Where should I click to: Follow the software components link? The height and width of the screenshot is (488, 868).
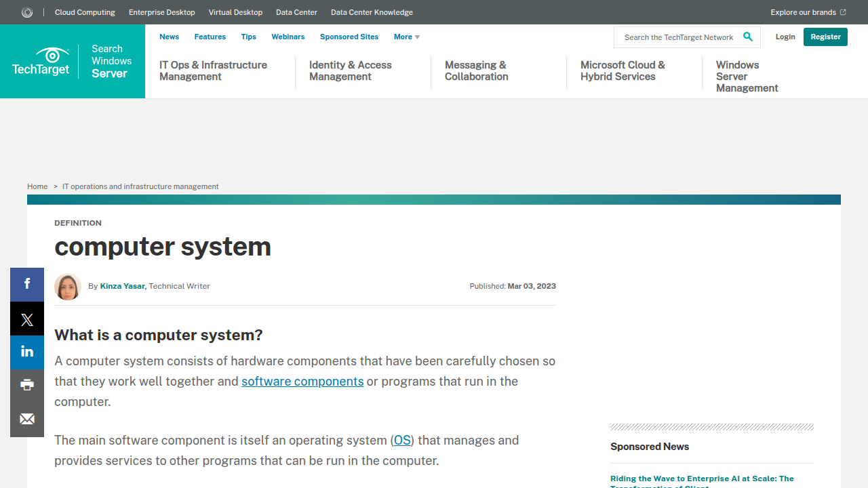[x=302, y=381]
